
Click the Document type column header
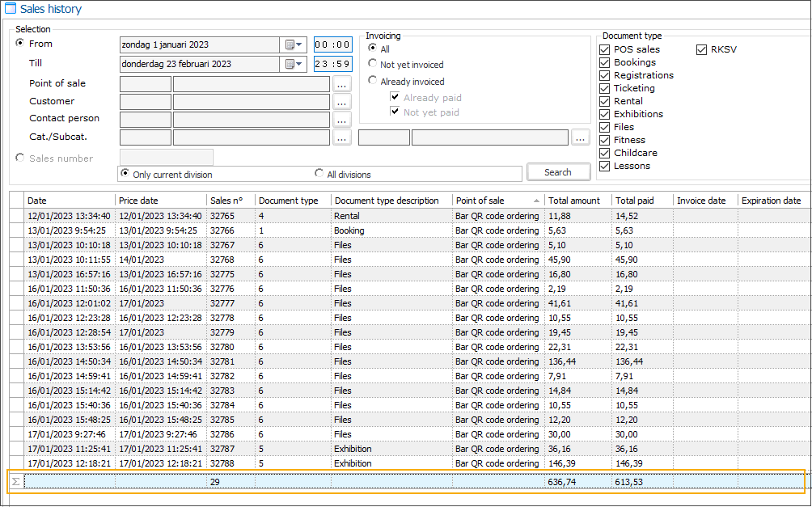click(288, 201)
